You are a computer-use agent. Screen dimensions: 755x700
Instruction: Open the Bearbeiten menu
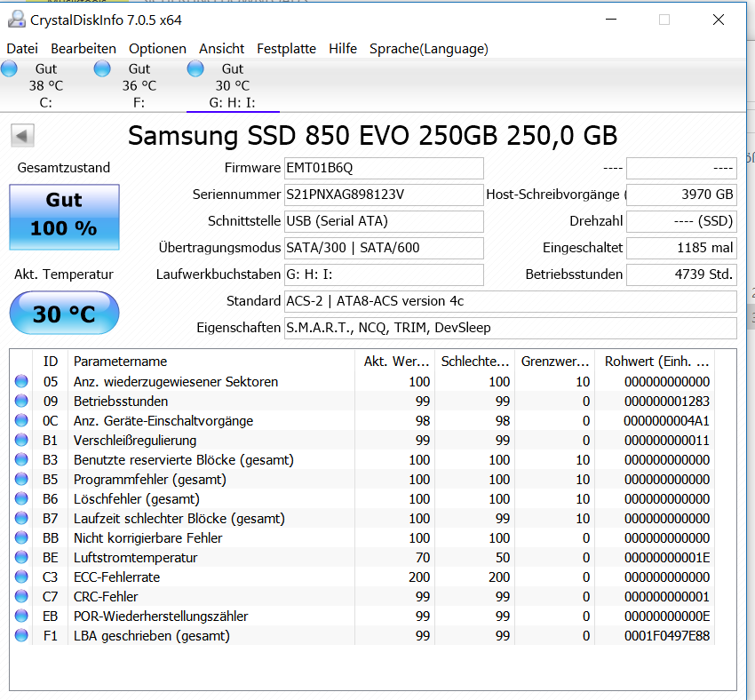83,49
